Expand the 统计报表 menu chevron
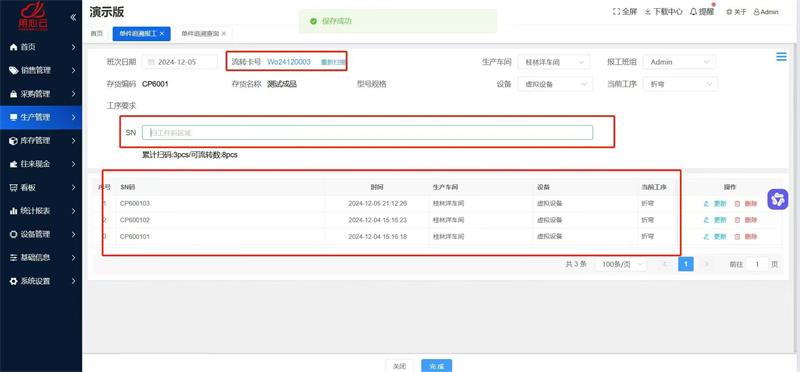Image resolution: width=800 pixels, height=372 pixels. [73, 211]
